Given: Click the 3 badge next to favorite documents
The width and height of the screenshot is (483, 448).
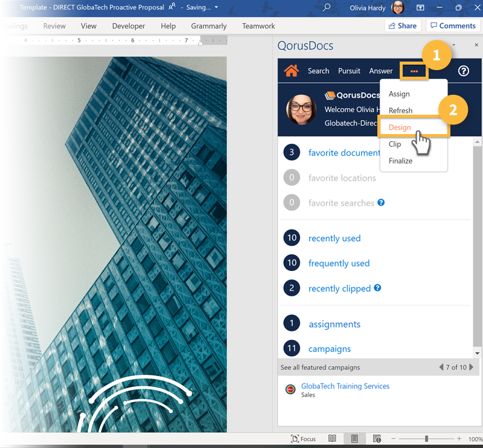Looking at the screenshot, I should click(292, 152).
